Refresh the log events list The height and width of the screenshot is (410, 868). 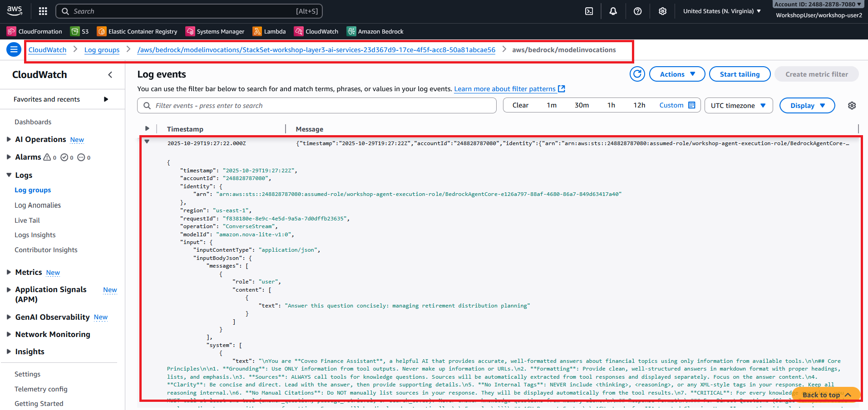[x=637, y=74]
